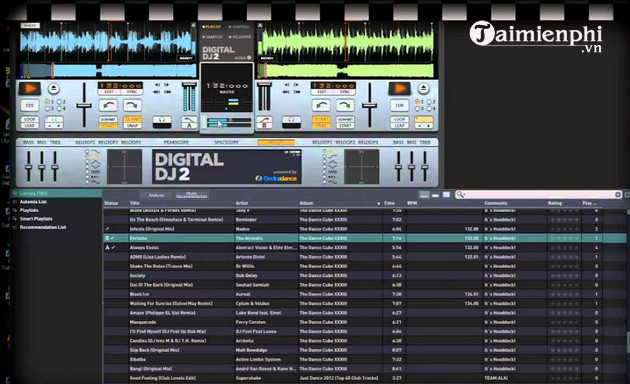630x384 pixels.
Task: Click pitch bend down arrow on left deck
Action: pos(108,106)
